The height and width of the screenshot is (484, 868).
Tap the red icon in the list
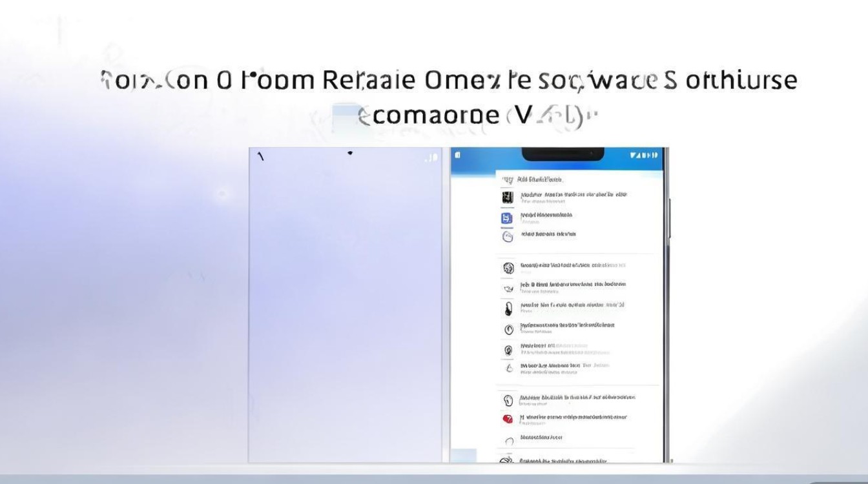point(508,419)
